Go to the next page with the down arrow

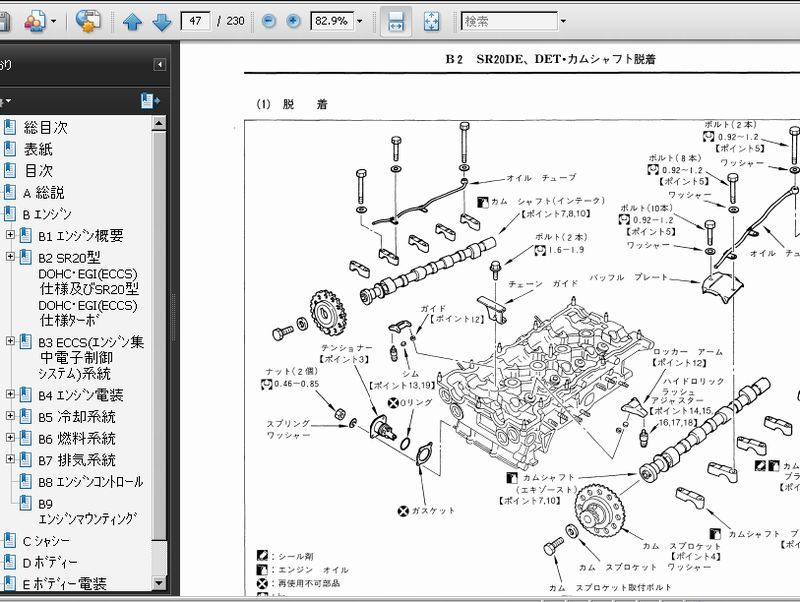click(162, 21)
